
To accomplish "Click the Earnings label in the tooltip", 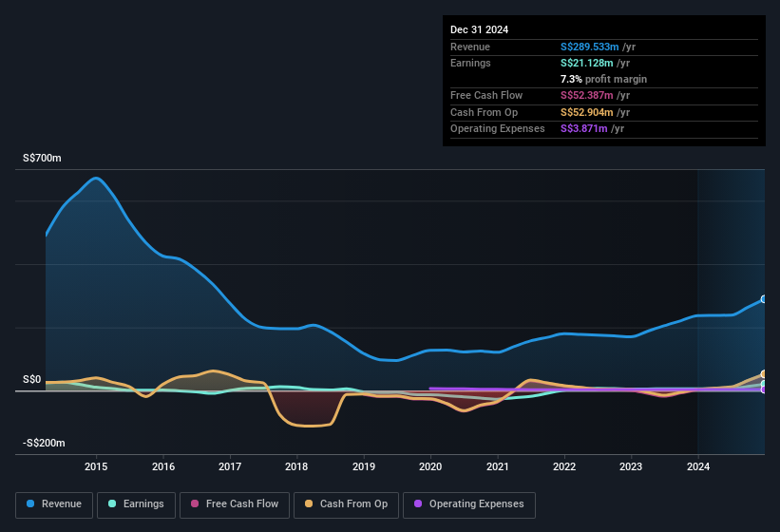I will pos(470,63).
